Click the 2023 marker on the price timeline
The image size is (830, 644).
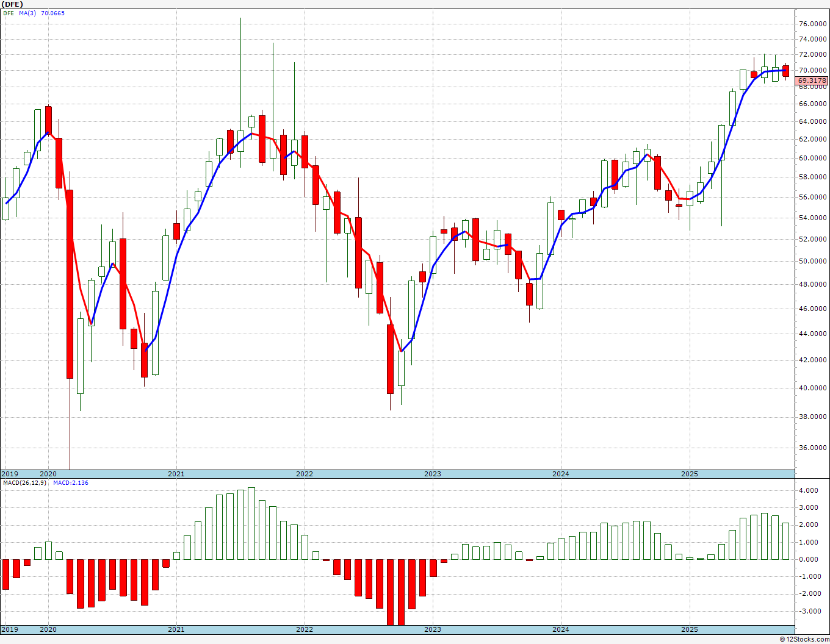point(432,474)
